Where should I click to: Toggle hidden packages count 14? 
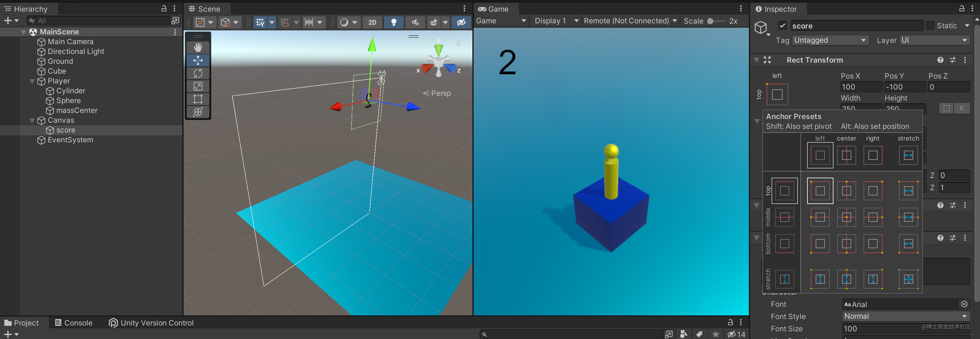click(x=736, y=334)
